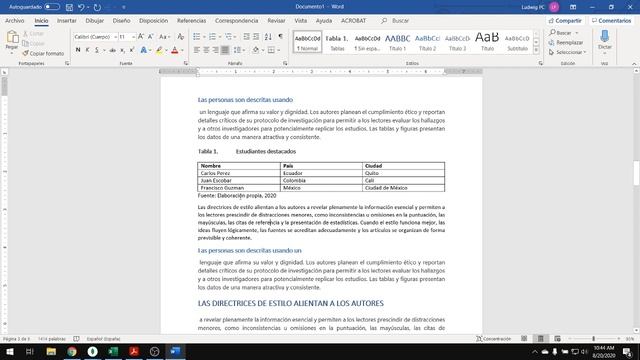This screenshot has width=640, height=360.
Task: Apply red font color
Action: click(x=175, y=50)
